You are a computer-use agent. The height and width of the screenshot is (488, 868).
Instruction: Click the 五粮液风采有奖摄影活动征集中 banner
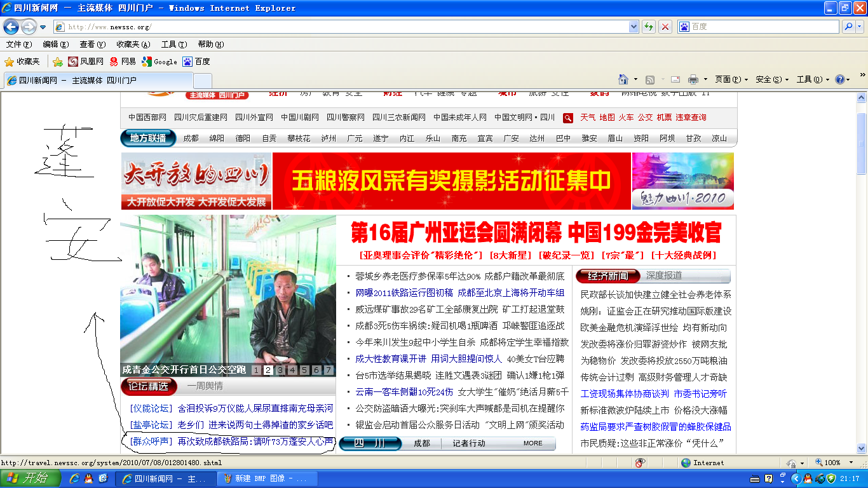[451, 181]
